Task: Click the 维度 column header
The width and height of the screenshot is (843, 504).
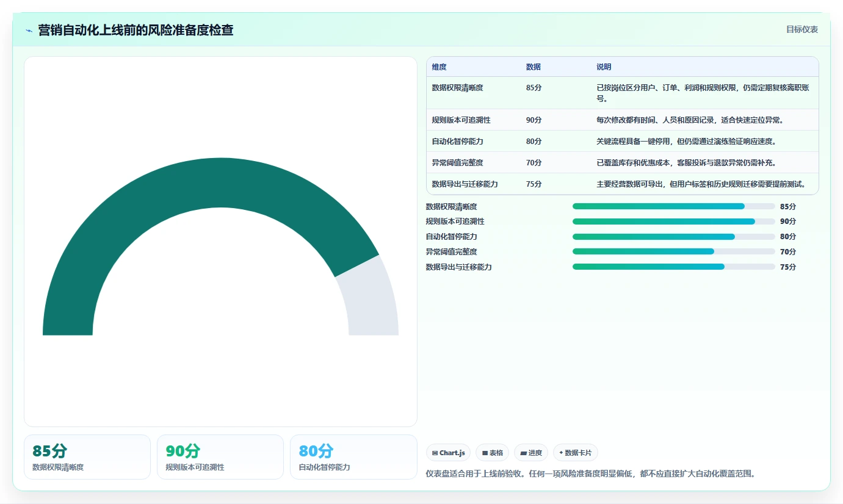Action: coord(439,67)
